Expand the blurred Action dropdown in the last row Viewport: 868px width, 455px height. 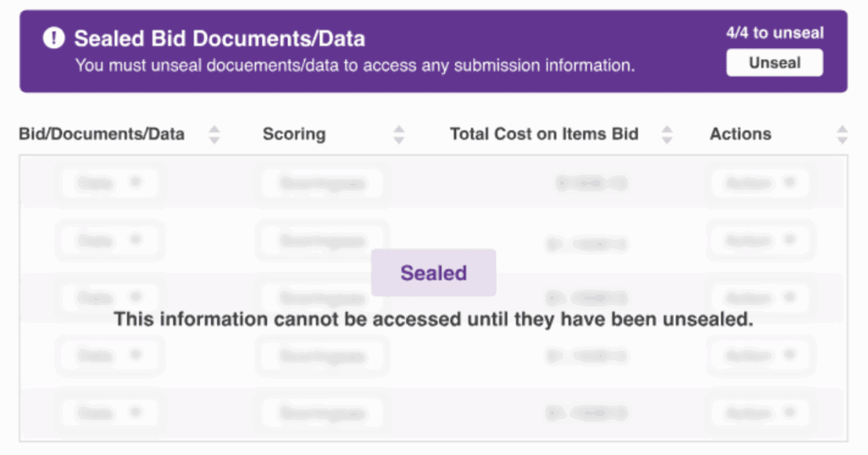(x=760, y=413)
